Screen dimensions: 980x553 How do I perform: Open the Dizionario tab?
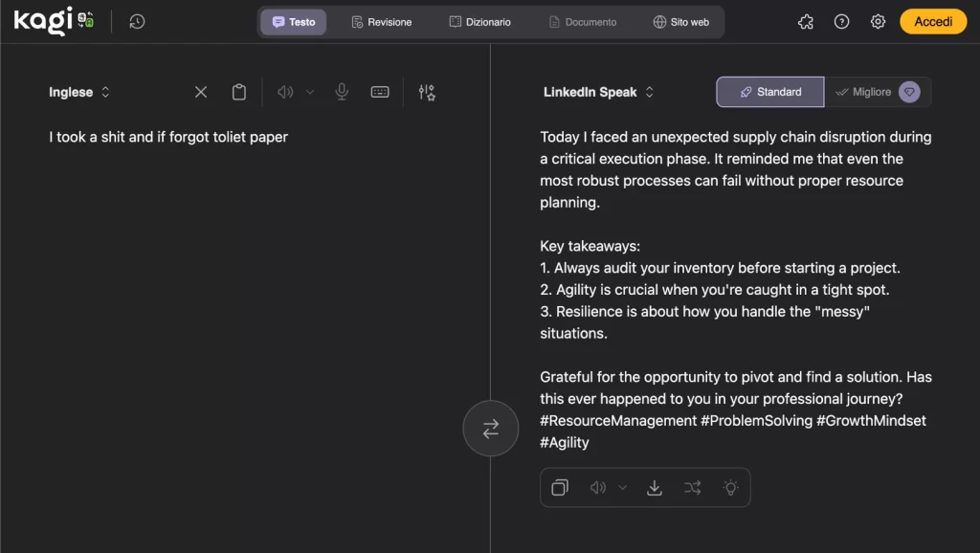(x=479, y=22)
